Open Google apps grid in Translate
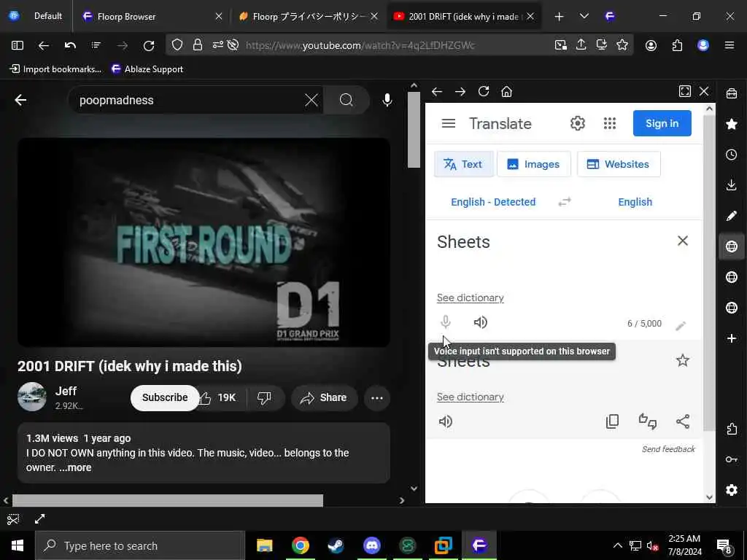 610,123
